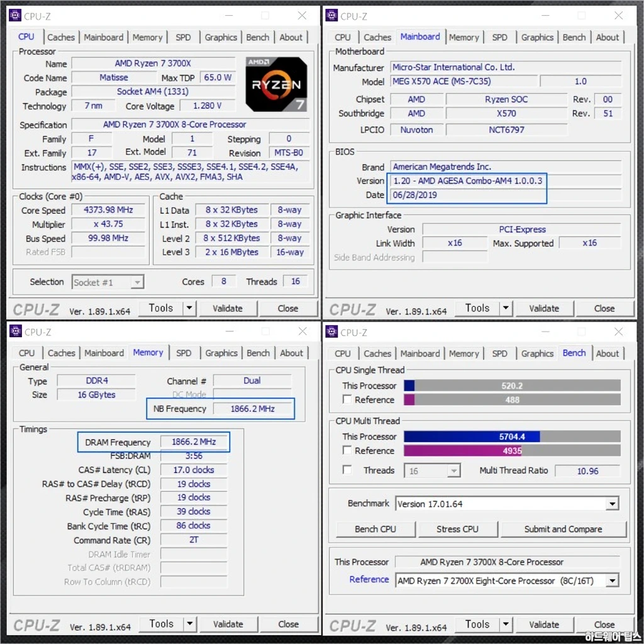Image resolution: width=644 pixels, height=644 pixels.
Task: Click the Multiplier x 43.75 value
Action: (108, 225)
